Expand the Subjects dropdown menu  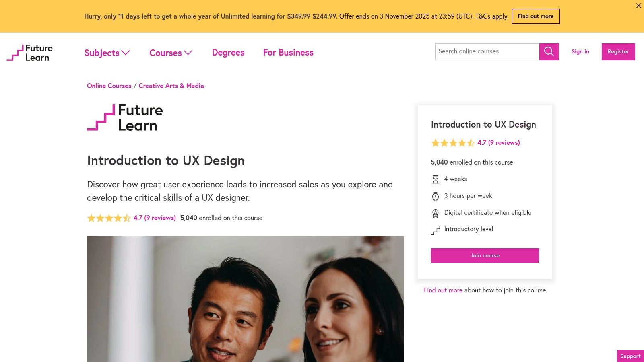pyautogui.click(x=107, y=53)
